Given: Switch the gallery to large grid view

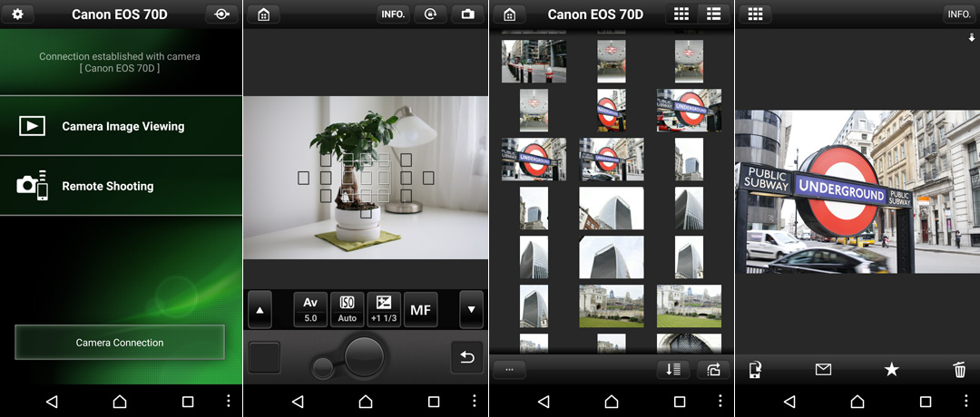Looking at the screenshot, I should (x=681, y=15).
